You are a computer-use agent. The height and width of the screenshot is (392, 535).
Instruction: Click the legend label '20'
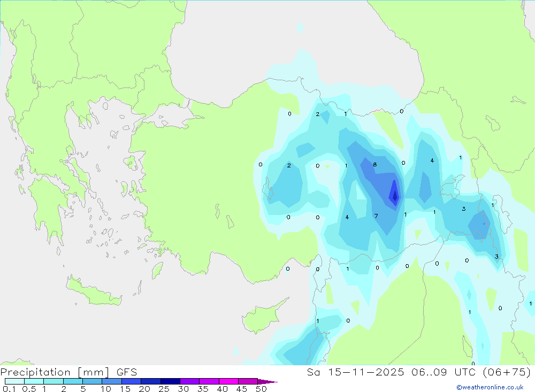(x=144, y=389)
